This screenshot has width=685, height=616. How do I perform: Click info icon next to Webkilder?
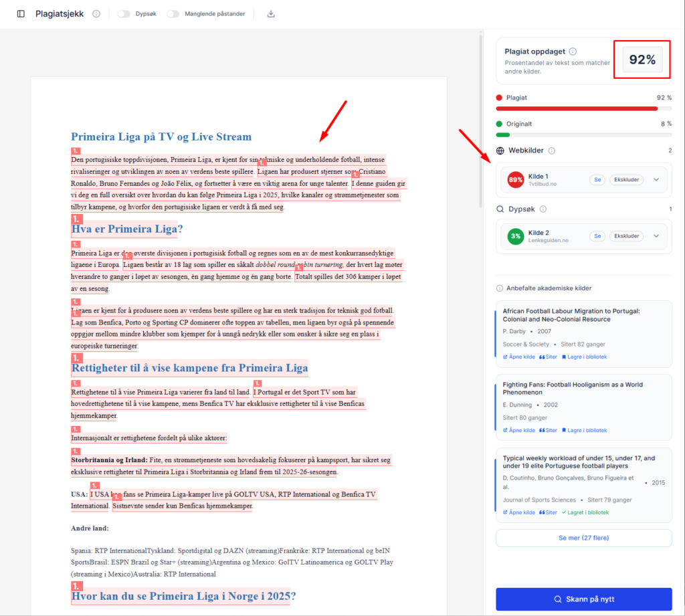pyautogui.click(x=552, y=151)
